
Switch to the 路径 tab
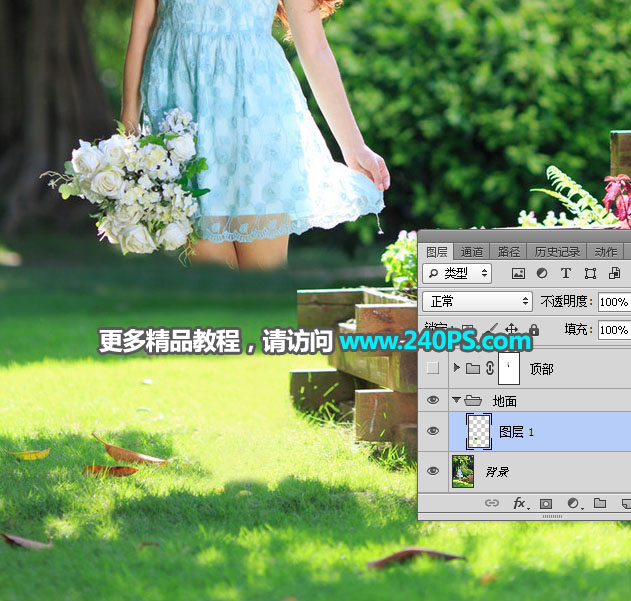coord(509,252)
